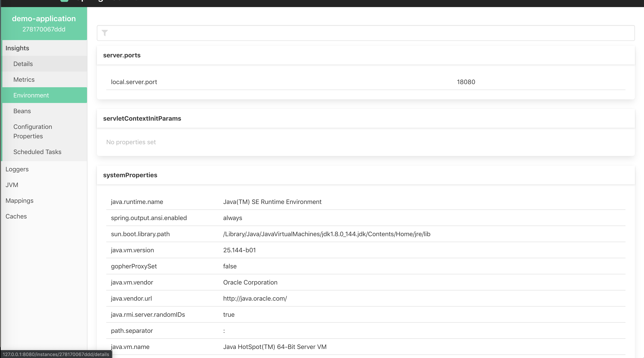644x358 pixels.
Task: Collapse the Insights group
Action: click(x=17, y=48)
